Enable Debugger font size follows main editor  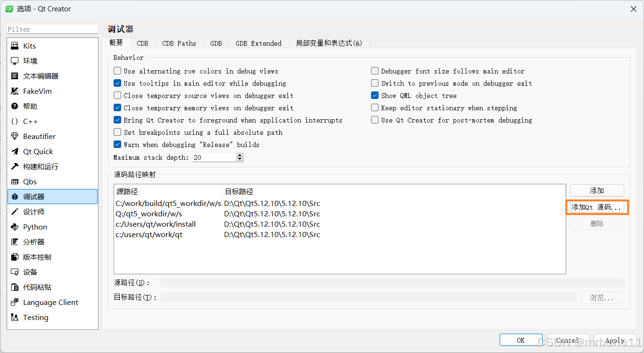click(x=375, y=71)
